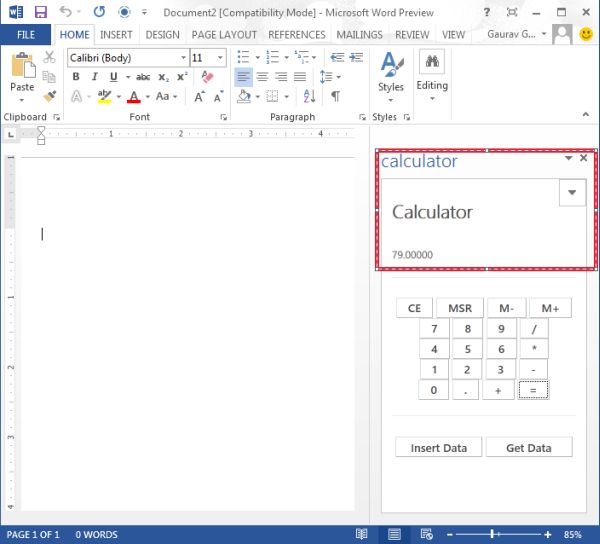Open the calculator task pane options arrow

coord(569,158)
